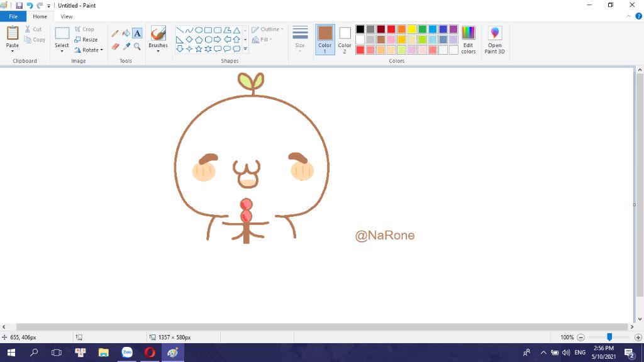Click the Zoom out minus button
644x362 pixels.
[x=580, y=337]
